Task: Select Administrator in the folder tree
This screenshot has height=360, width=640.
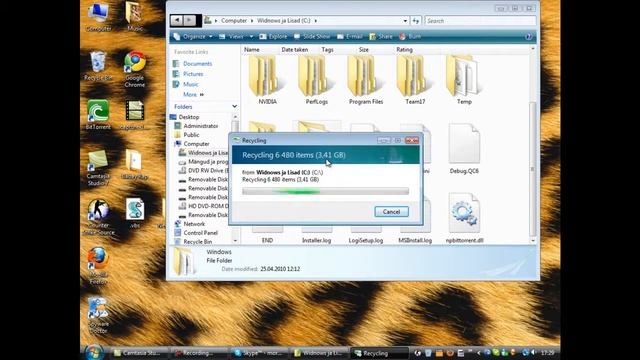Action: coord(201,126)
